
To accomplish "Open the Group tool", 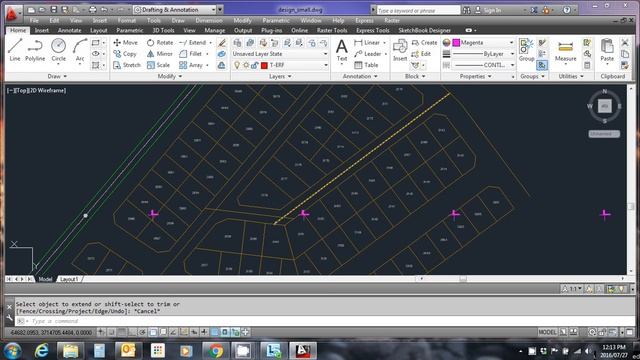I will point(527,50).
